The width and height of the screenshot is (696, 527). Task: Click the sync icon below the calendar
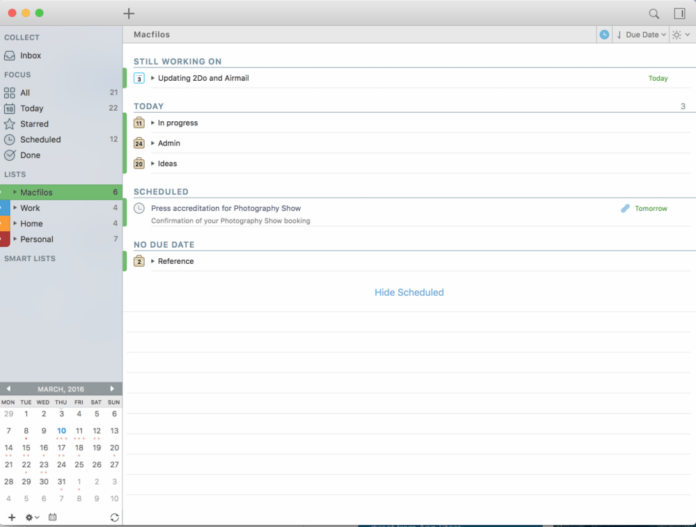[114, 517]
